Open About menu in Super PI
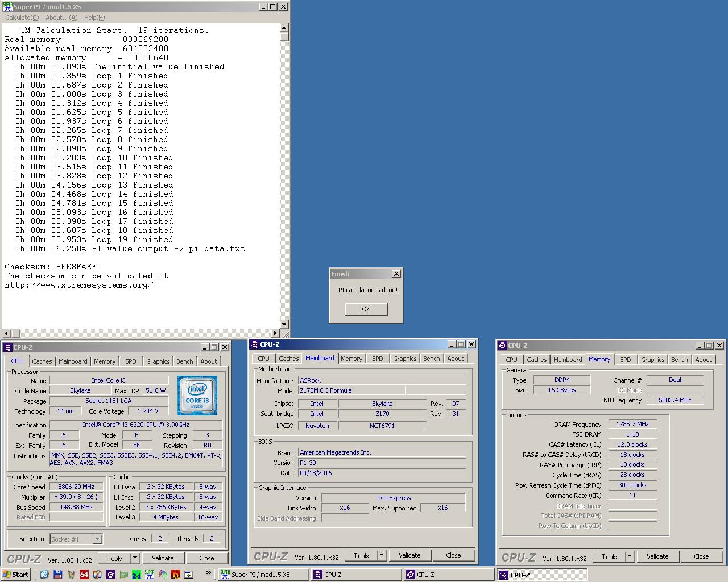The image size is (728, 582). click(x=61, y=18)
